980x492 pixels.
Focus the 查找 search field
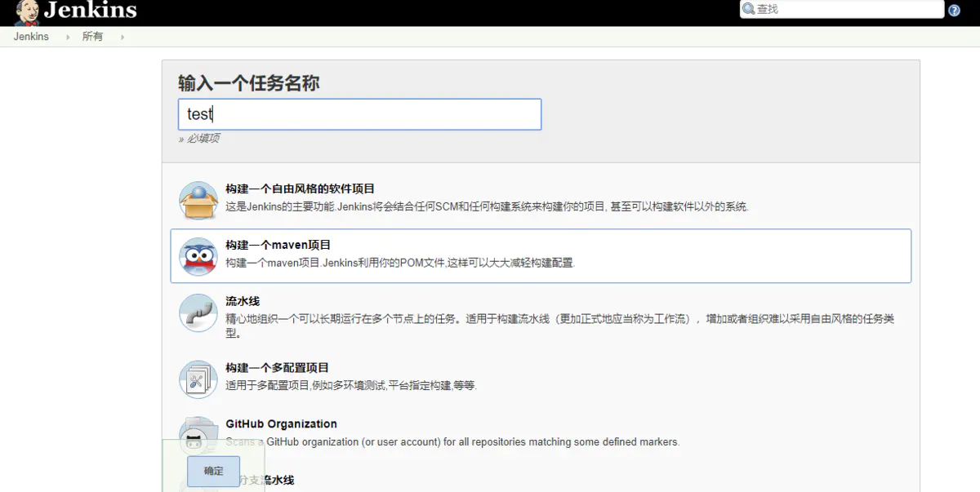click(841, 9)
